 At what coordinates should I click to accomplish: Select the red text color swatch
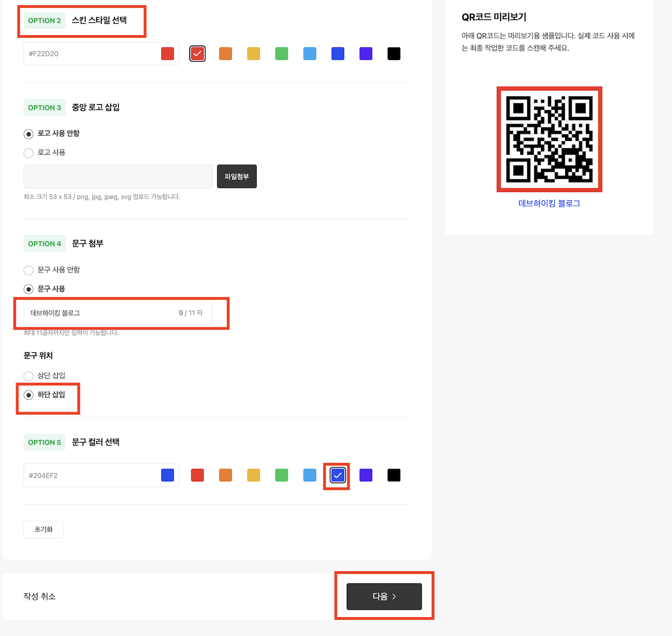tap(197, 475)
